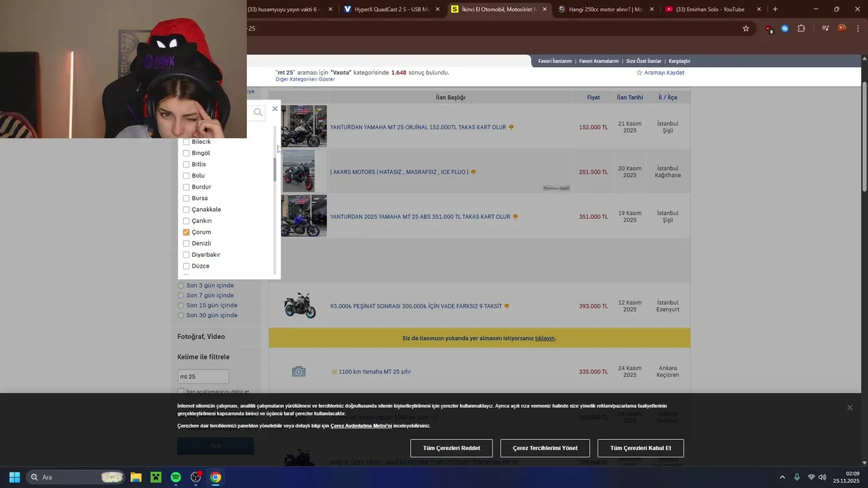Switch to the Emirhan Solo YouTube tab
Image resolution: width=868 pixels, height=488 pixels.
pyautogui.click(x=712, y=9)
